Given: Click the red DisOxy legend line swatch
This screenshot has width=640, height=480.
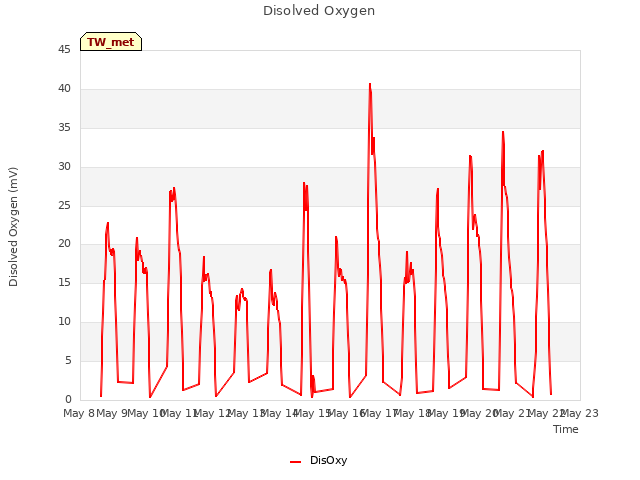Looking at the screenshot, I should coord(296,462).
